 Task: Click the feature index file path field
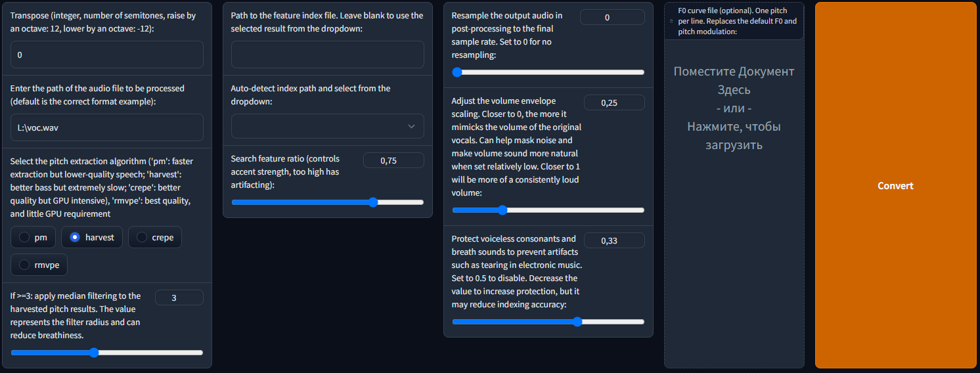(328, 55)
